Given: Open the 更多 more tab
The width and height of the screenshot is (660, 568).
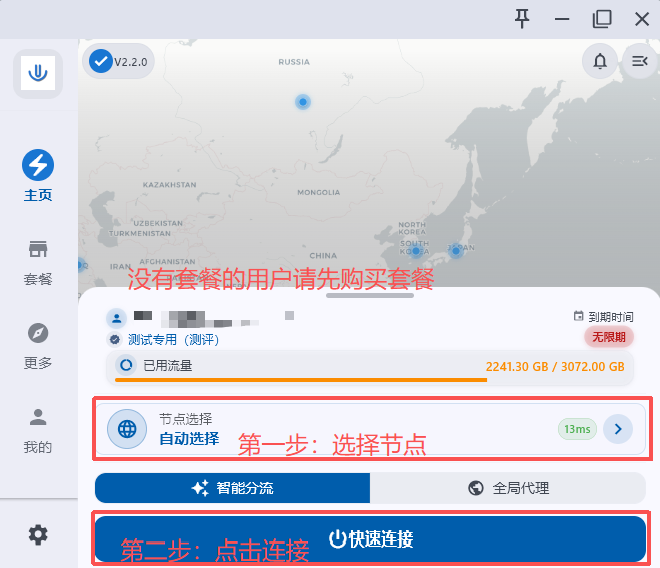Looking at the screenshot, I should 38,347.
